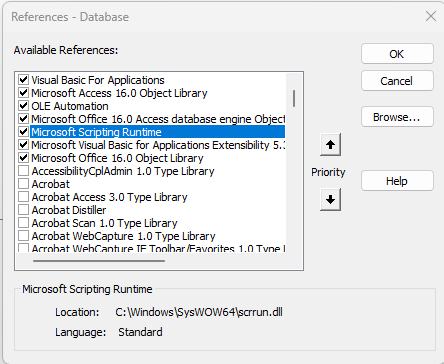Screen dimensions: 444x364
Task: Check Acrobat WebCapture 1.0 Type Library
Action: coord(23,236)
